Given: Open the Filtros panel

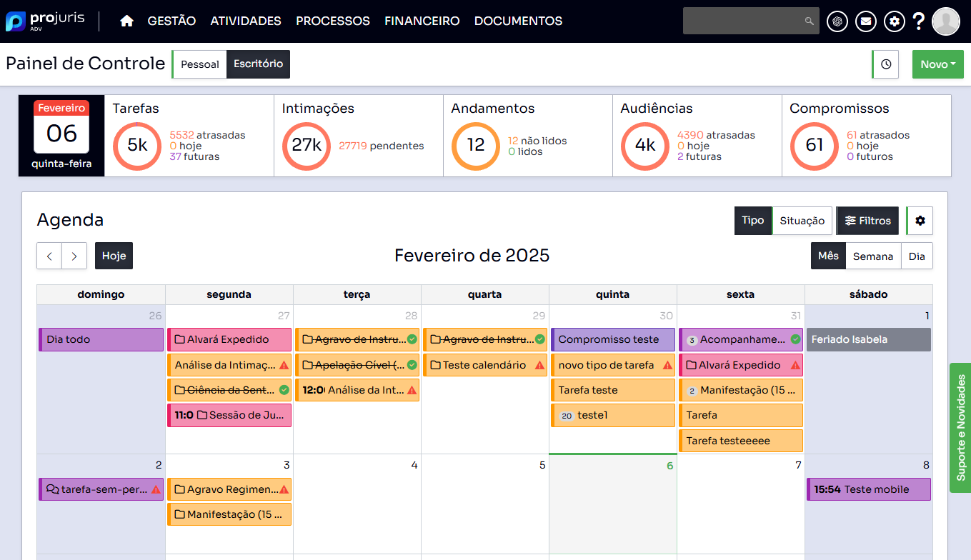Looking at the screenshot, I should 867,221.
